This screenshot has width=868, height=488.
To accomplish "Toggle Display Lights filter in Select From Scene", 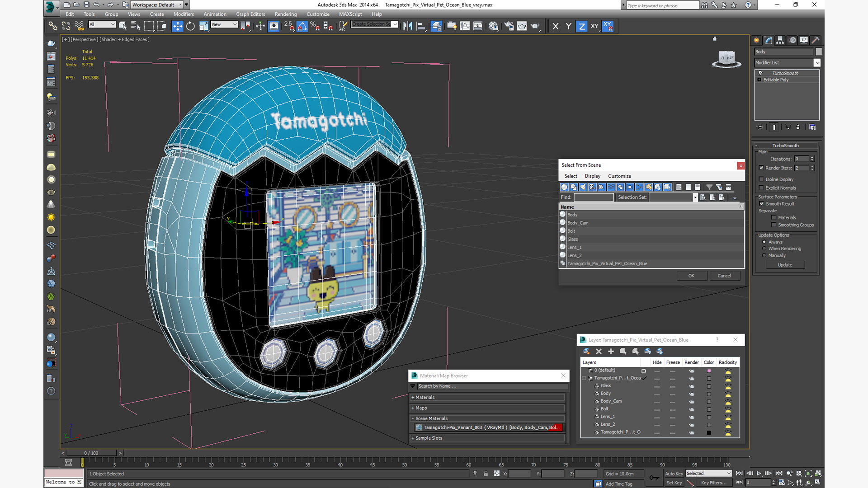I will click(583, 187).
